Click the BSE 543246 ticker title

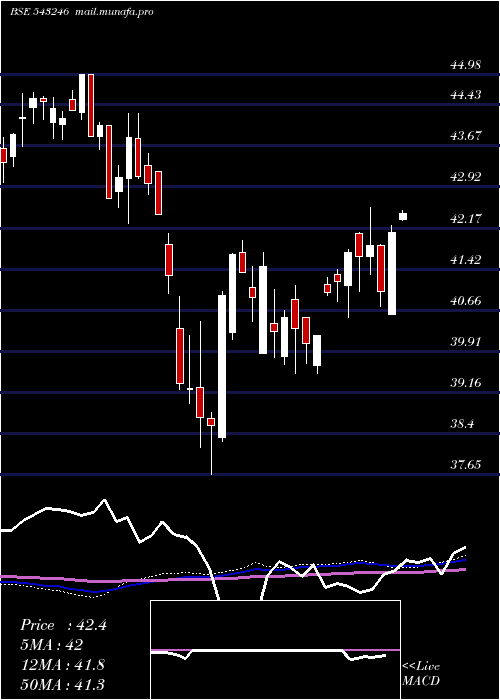(x=40, y=12)
